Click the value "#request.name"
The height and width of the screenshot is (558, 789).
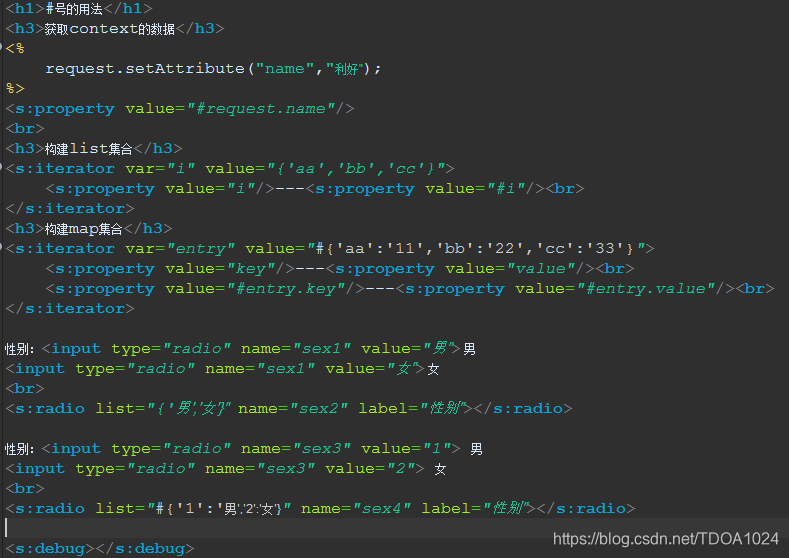261,109
